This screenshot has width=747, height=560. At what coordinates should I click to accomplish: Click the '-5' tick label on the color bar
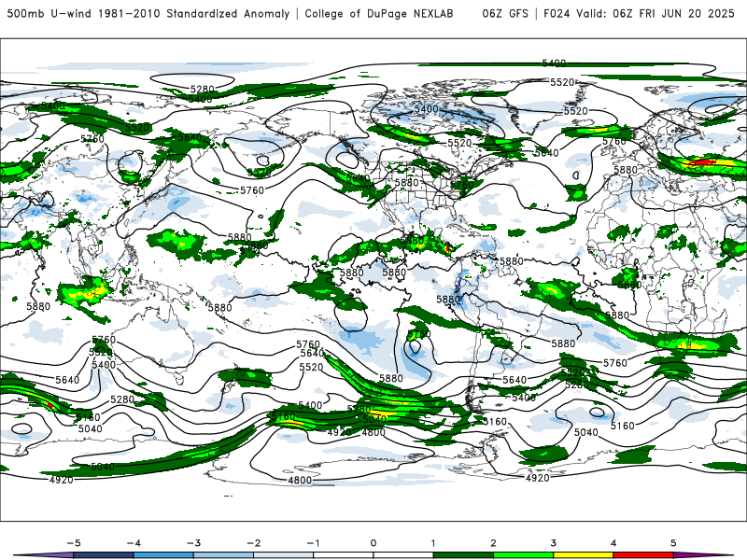tap(74, 543)
